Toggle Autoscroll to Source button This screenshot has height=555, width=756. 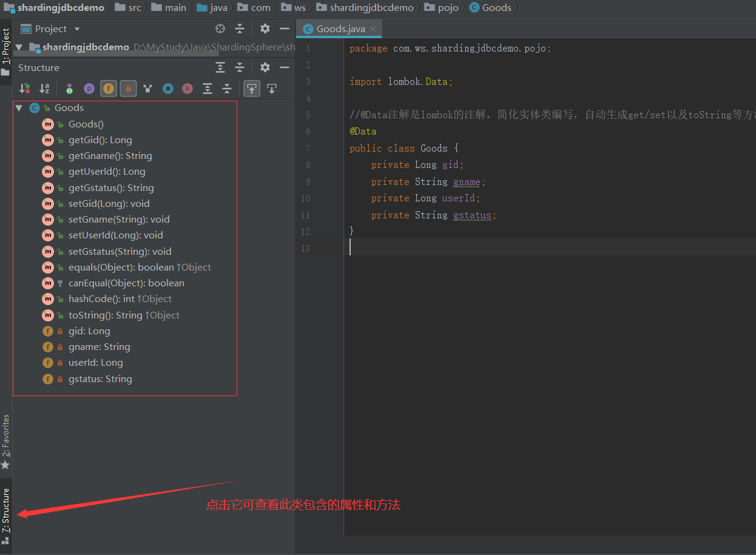coord(252,89)
